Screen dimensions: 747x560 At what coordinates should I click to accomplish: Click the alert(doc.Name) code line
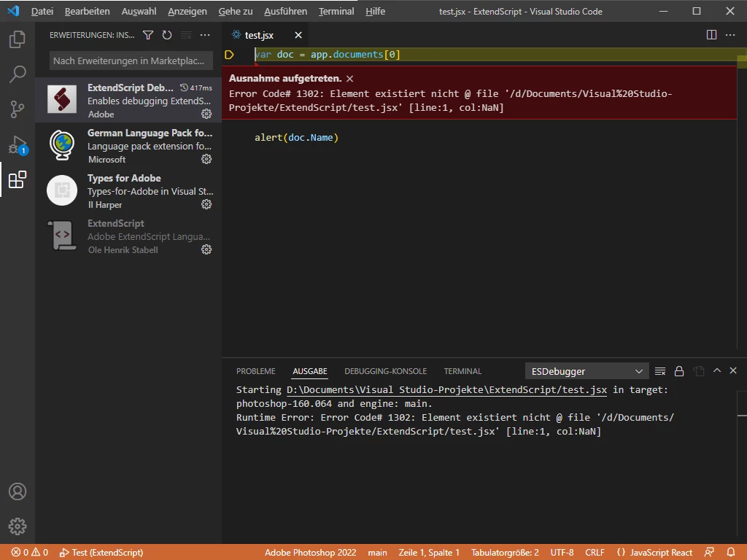pyautogui.click(x=296, y=138)
